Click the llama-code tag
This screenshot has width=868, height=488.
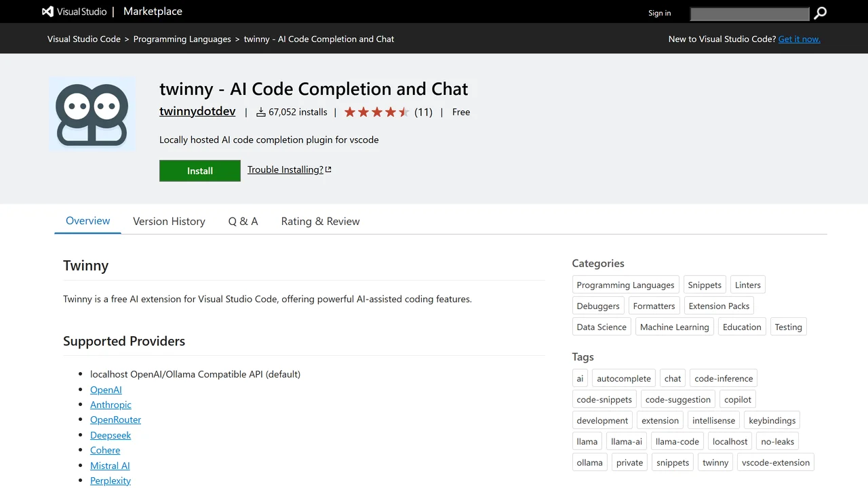677,441
